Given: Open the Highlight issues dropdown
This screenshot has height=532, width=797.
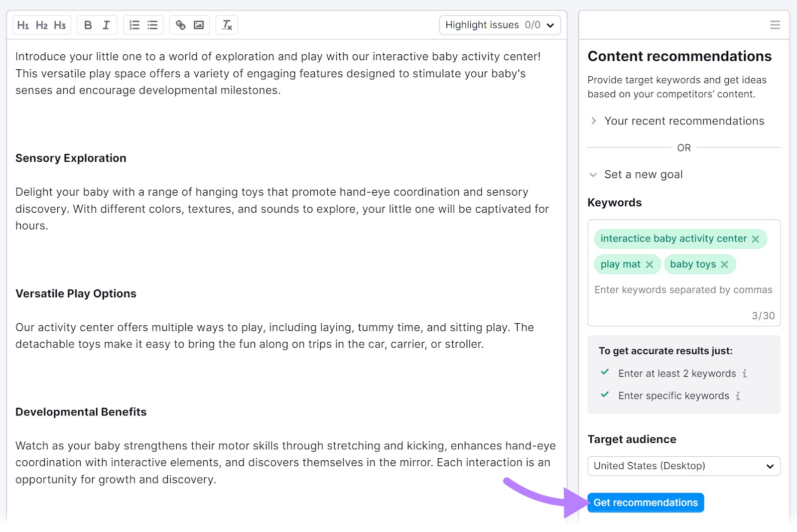Looking at the screenshot, I should (x=500, y=25).
